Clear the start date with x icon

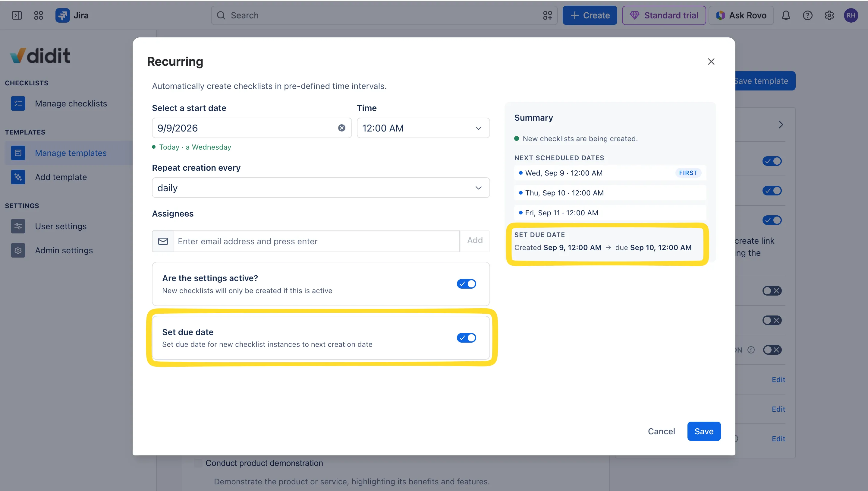[x=342, y=128]
